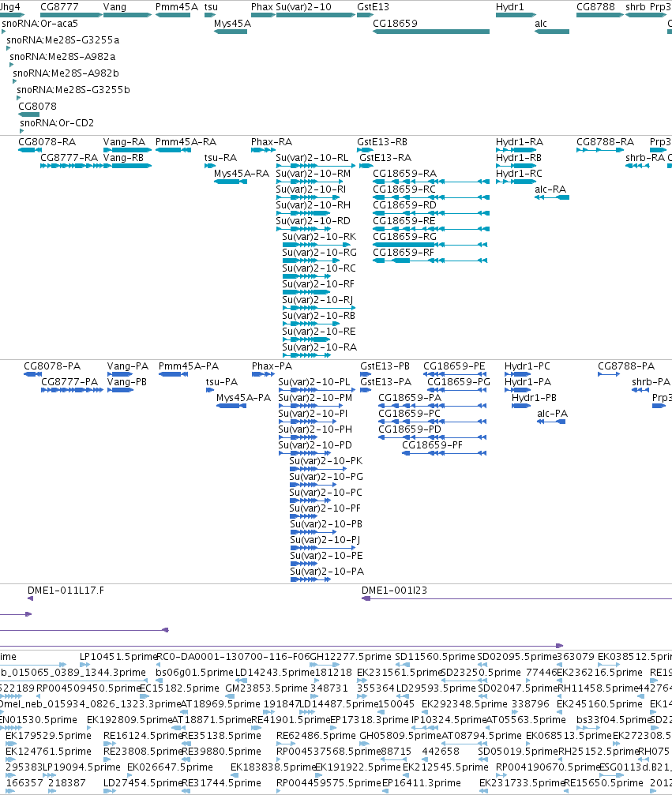
Task: Click the Su(var)2-10-RK transcript
Action: (316, 245)
